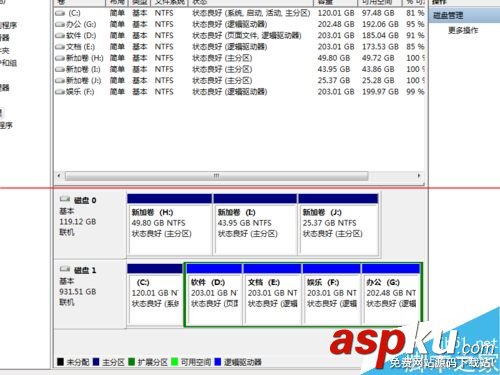Click the 85 % free cell for E:

(x=415, y=47)
